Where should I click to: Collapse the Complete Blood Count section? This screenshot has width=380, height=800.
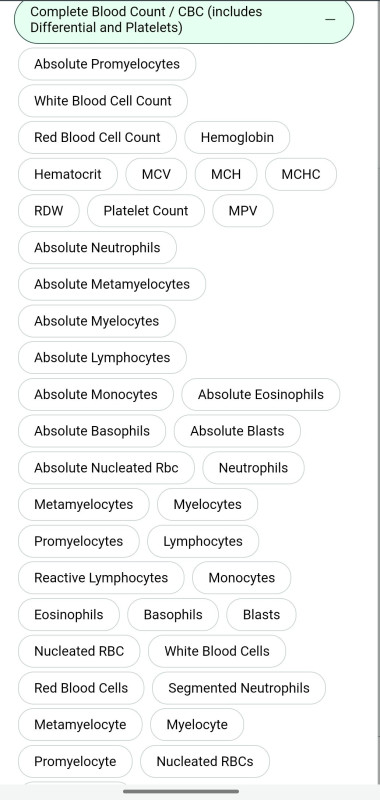[184, 20]
